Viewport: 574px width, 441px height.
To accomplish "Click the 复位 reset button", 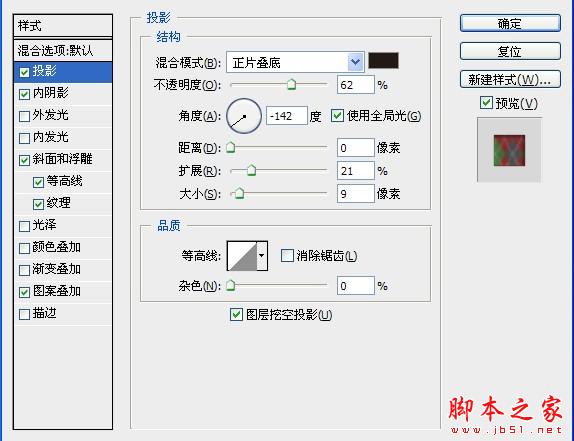I will coord(510,51).
